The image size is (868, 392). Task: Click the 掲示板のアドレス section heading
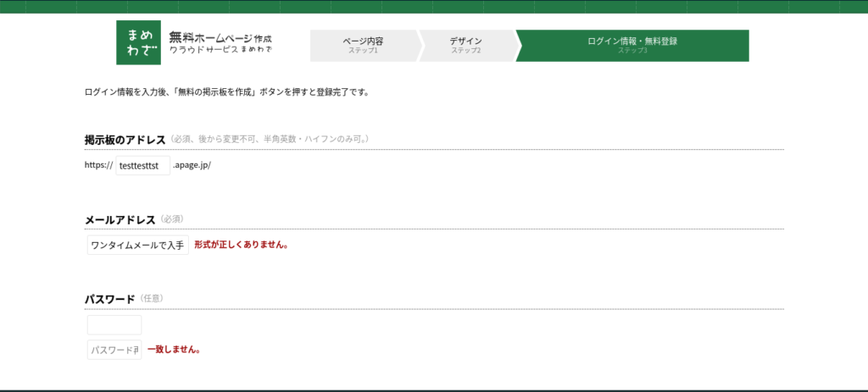(125, 140)
